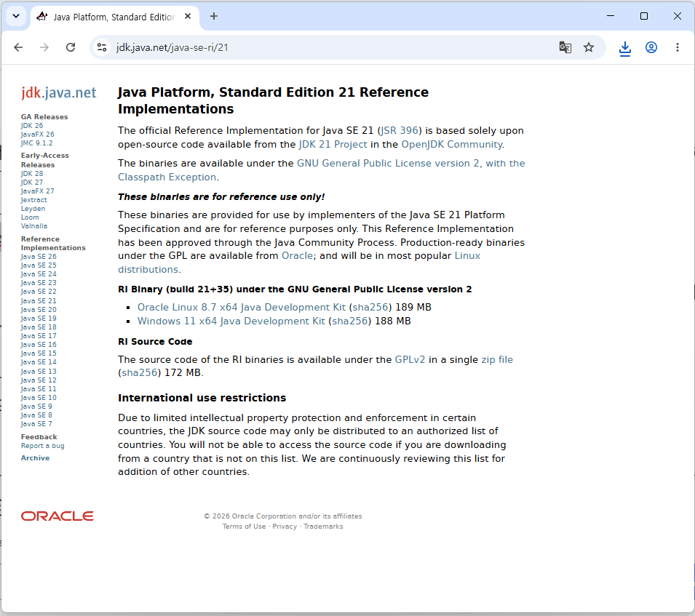Open JavaFX 26 link
The width and height of the screenshot is (695, 616).
coord(38,135)
